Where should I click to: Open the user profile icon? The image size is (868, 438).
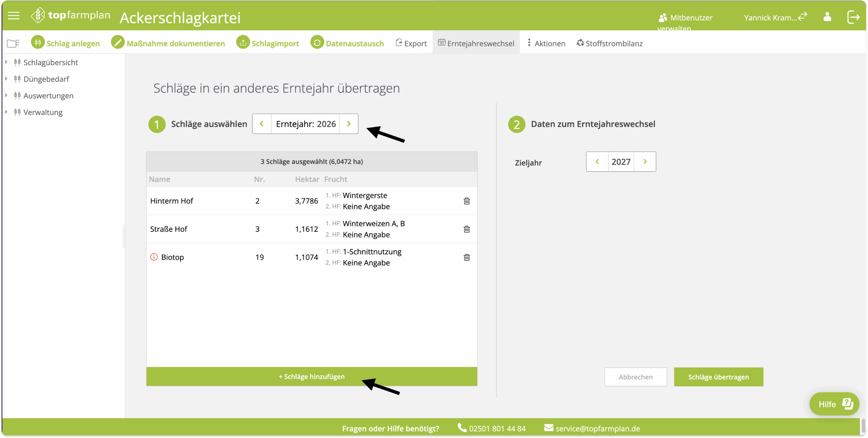827,17
